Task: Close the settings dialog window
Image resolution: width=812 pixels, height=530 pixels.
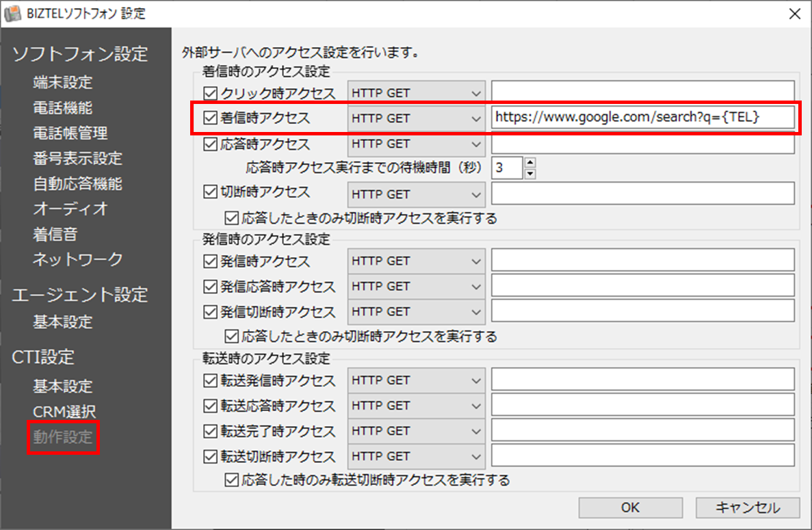Action: pyautogui.click(x=794, y=12)
